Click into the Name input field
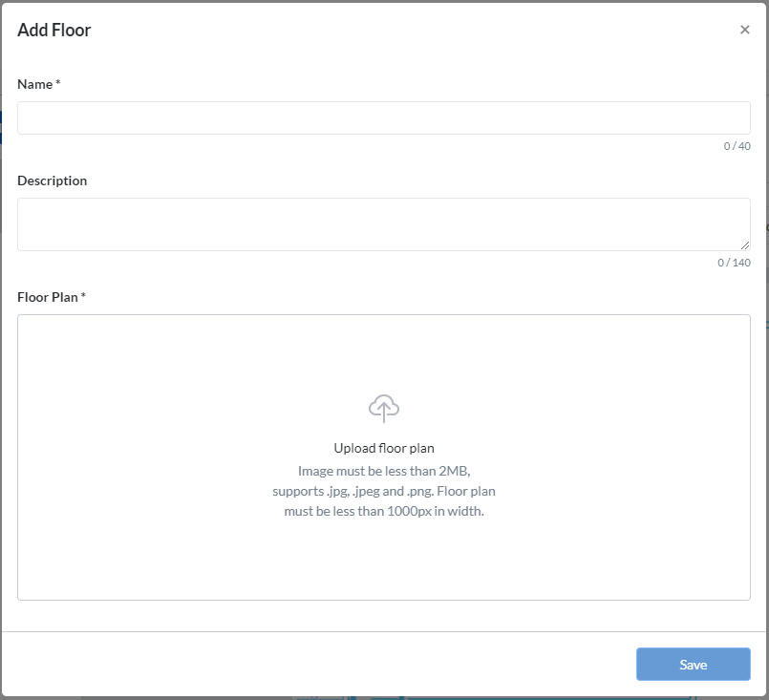 point(383,117)
